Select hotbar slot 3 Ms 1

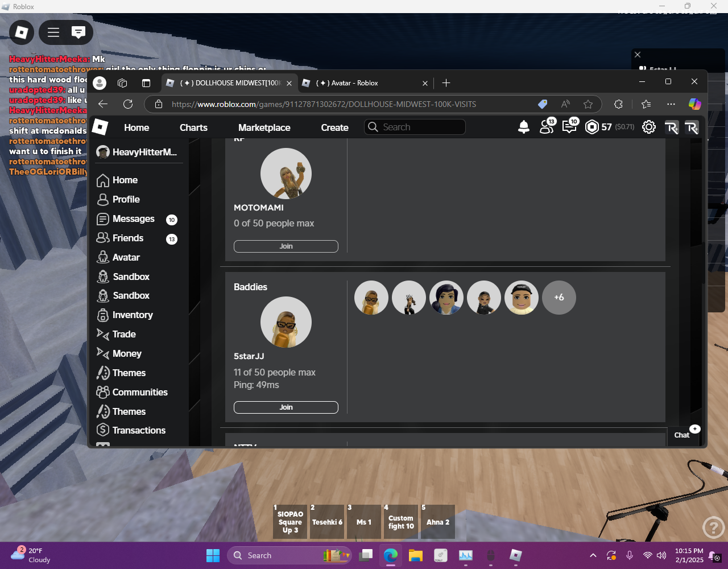[x=364, y=522]
